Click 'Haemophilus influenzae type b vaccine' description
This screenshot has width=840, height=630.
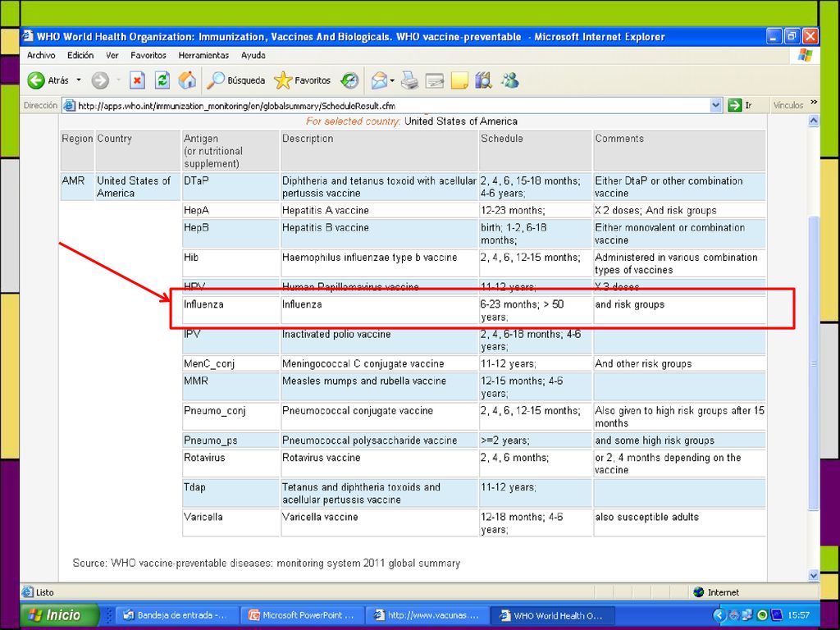pos(370,257)
